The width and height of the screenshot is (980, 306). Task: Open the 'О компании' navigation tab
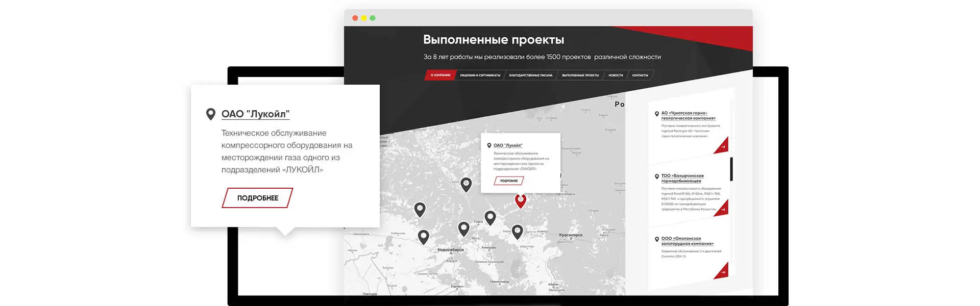(440, 75)
